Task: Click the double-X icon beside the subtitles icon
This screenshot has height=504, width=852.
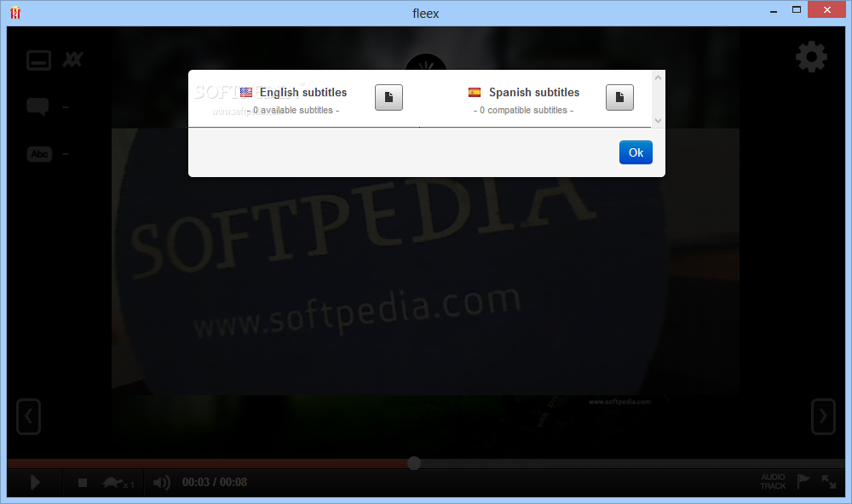Action: (x=72, y=60)
